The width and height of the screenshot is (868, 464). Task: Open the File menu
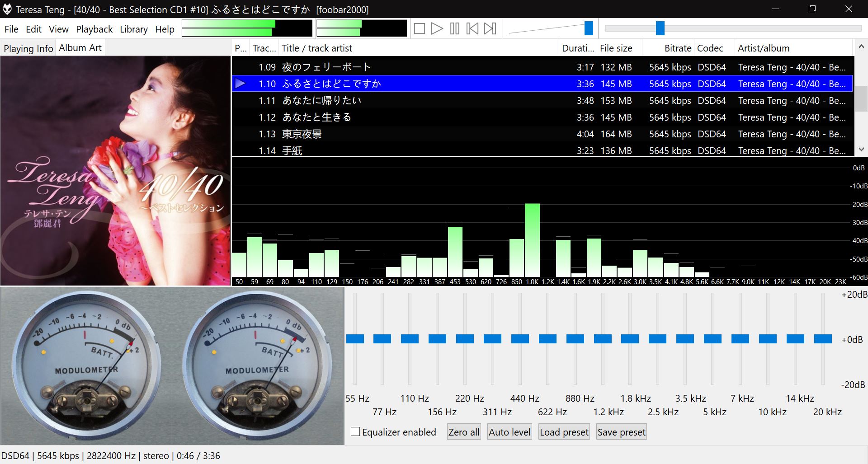point(11,29)
